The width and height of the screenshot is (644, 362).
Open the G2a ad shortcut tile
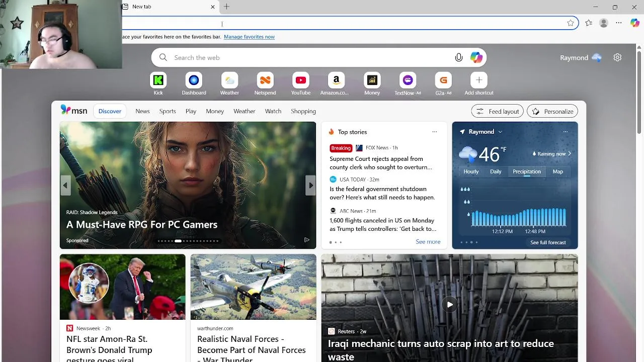443,80
